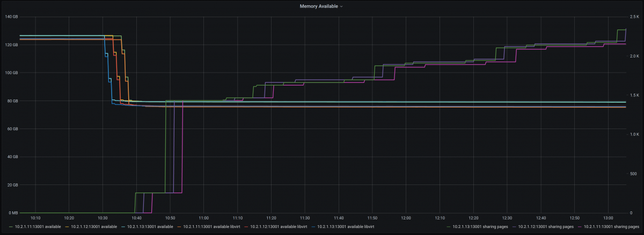Screen dimensions: 644x235
Task: Select 10.2.1.12:13001 sharing pages legend entry
Action: coord(543,227)
